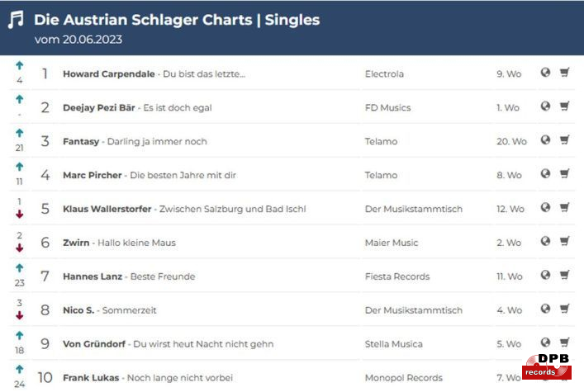Open globe link for Howard Carpendale row

[x=545, y=73]
